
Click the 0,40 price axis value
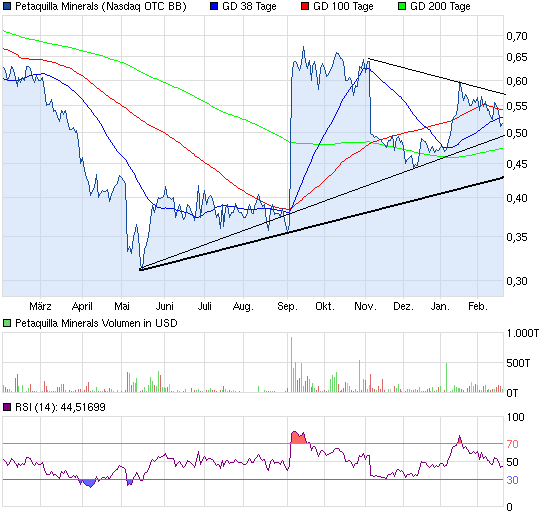click(x=517, y=198)
